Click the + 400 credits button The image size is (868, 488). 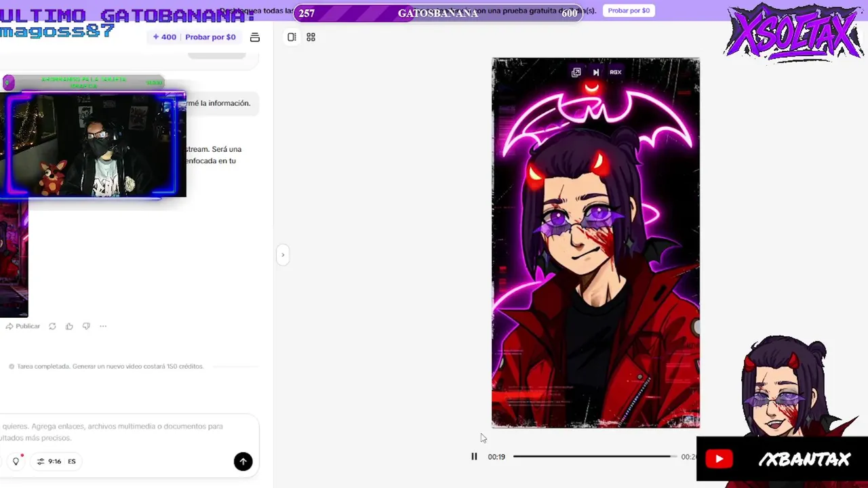coord(165,37)
